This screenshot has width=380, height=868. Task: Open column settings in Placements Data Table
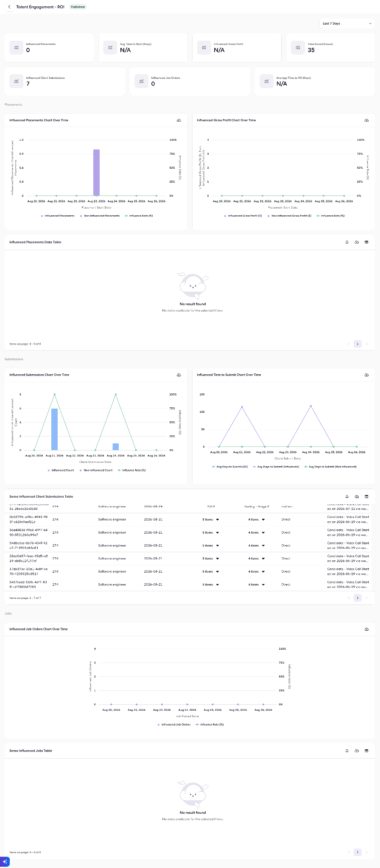tap(366, 242)
